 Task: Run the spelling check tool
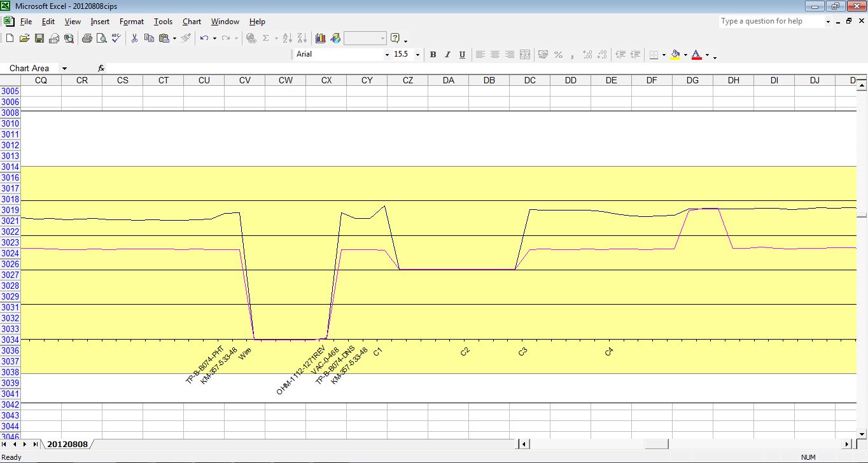(116, 38)
